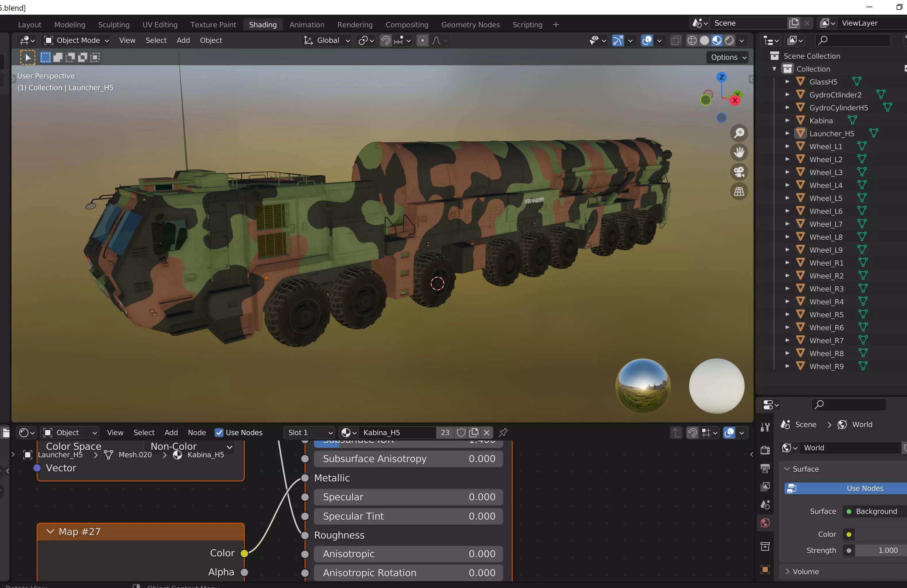
Task: Open the Output properties tab icon
Action: [x=765, y=468]
